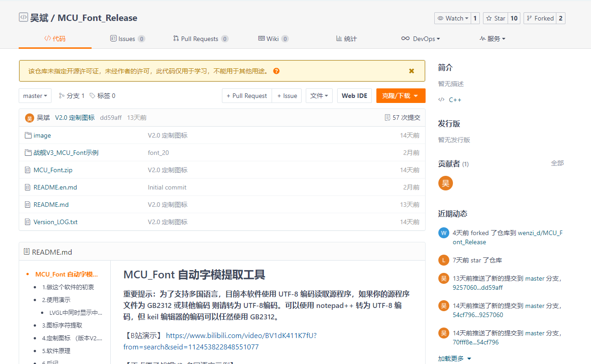Open the Watch dropdown
591x364 pixels.
(x=452, y=18)
